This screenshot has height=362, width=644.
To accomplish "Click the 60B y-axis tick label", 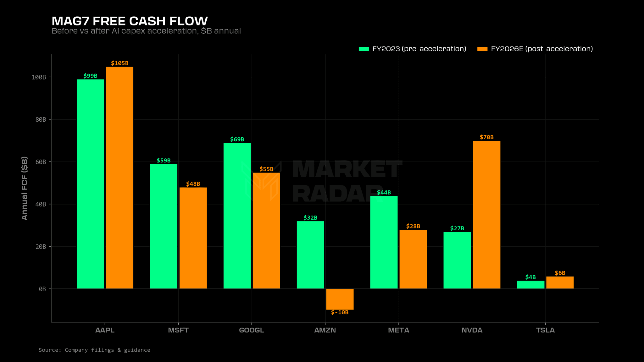I will click(x=41, y=162).
